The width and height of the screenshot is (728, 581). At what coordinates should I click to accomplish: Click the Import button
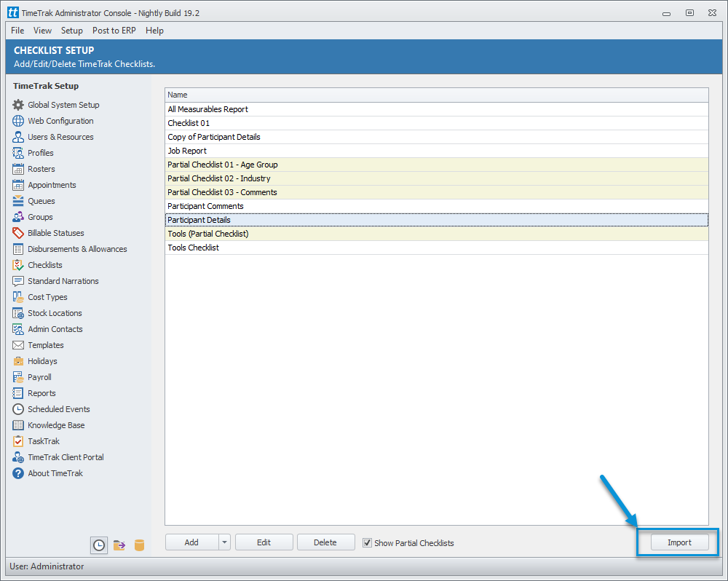pos(679,542)
